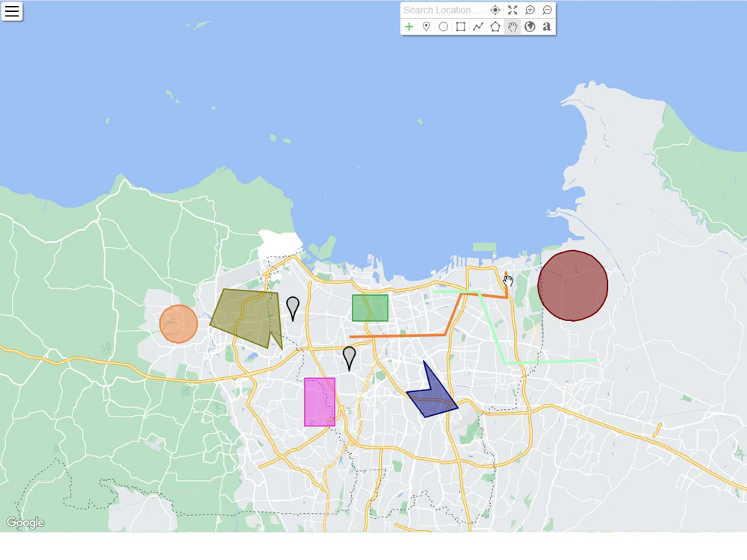The height and width of the screenshot is (560, 747).
Task: Click the Search Location field
Action: coord(444,10)
